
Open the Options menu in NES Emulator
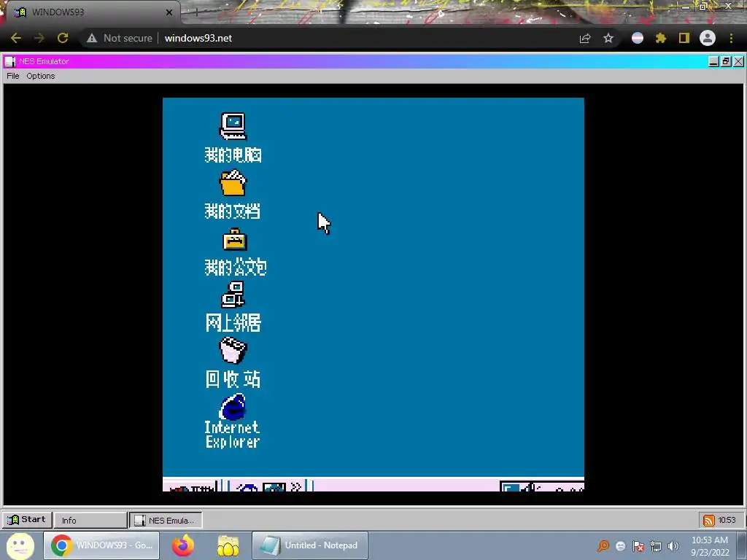41,76
